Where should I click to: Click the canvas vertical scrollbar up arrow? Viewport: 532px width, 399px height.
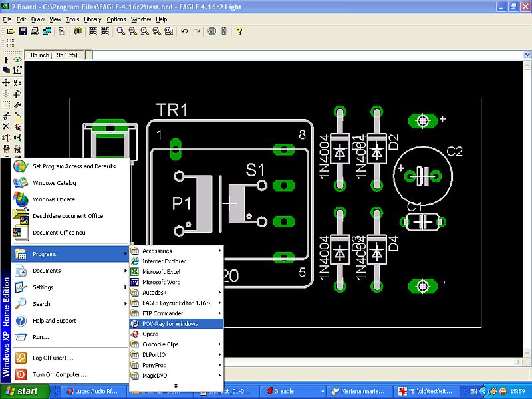coord(527,65)
